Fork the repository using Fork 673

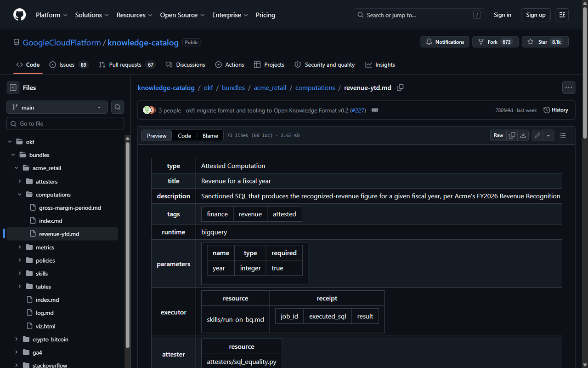tap(495, 42)
